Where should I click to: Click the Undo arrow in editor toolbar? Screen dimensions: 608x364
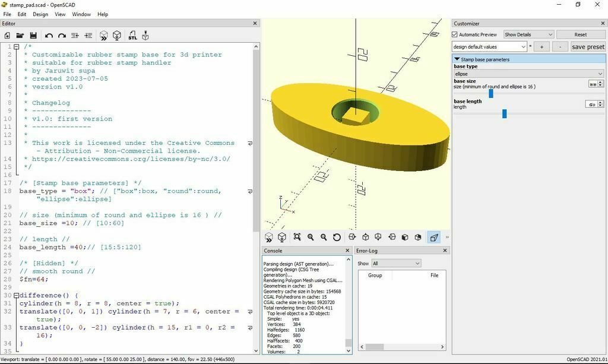[49, 36]
